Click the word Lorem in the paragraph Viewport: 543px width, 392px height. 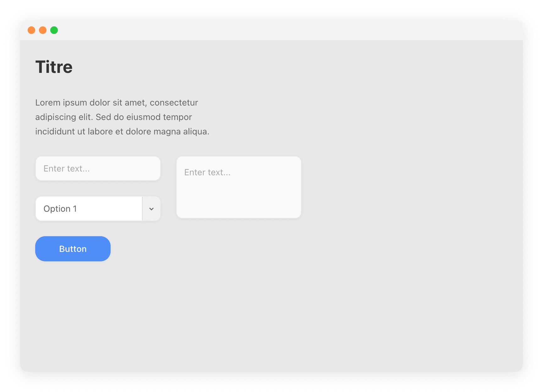[48, 103]
